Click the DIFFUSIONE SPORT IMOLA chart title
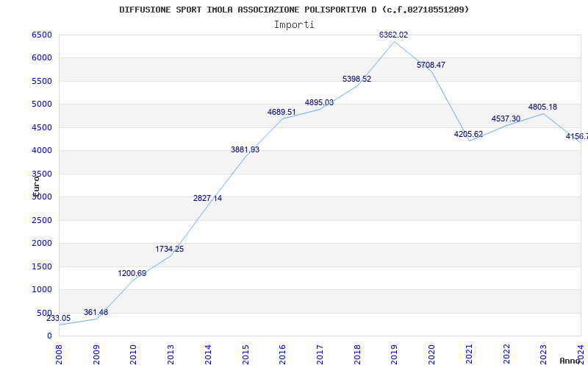 click(x=294, y=10)
